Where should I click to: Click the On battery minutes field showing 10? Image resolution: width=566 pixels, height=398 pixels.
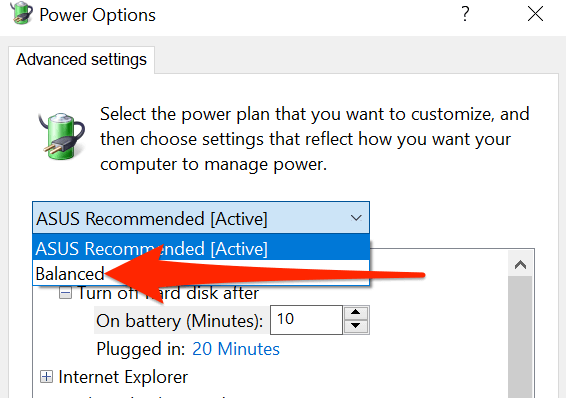coord(306,320)
